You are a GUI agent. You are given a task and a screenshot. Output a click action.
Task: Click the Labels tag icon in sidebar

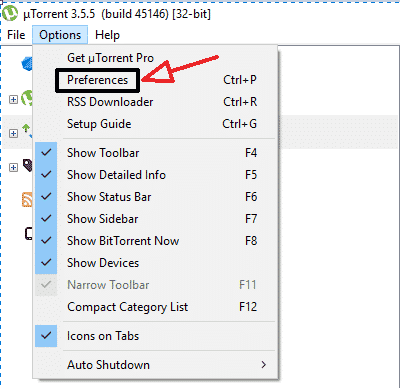(27, 165)
